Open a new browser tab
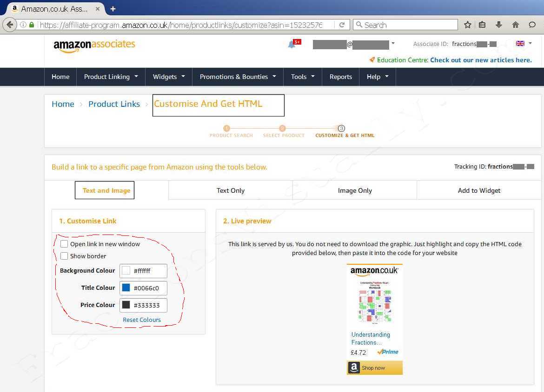 pos(113,9)
